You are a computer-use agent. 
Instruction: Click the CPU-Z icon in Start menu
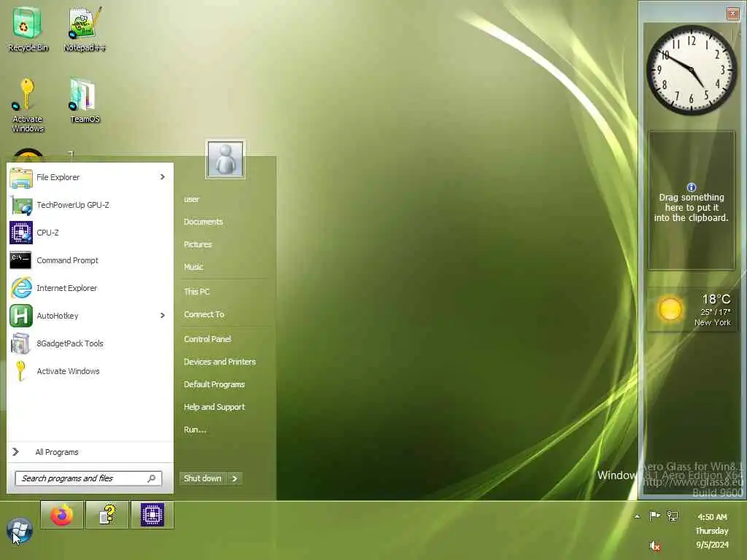point(21,233)
